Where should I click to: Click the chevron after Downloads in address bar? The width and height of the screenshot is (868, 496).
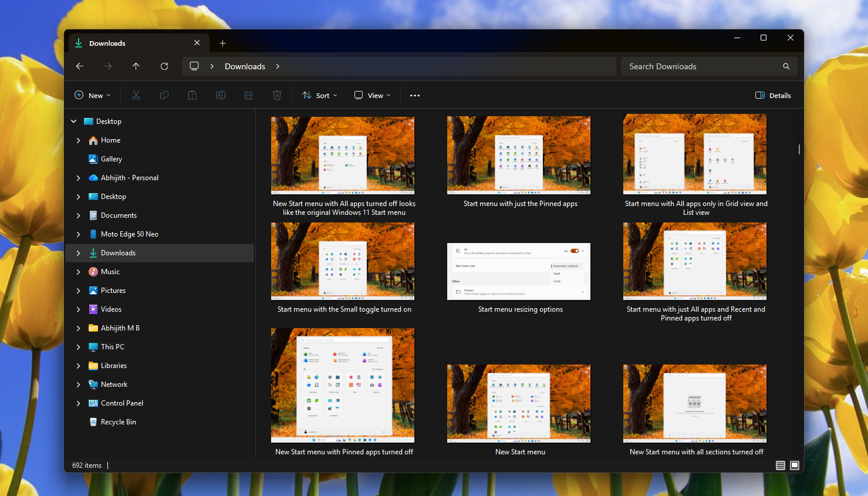coord(278,66)
